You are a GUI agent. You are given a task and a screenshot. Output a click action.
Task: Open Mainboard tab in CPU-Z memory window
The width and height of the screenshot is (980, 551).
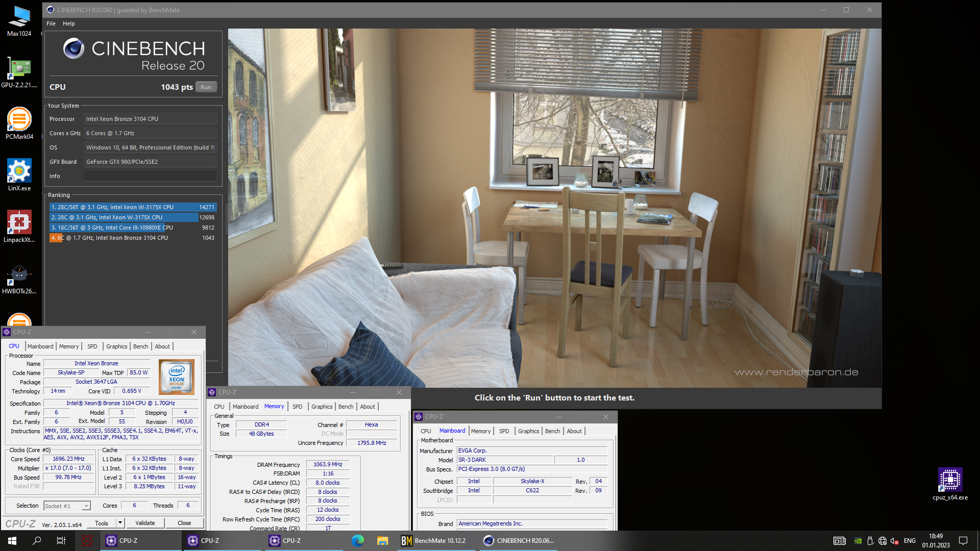[246, 407]
